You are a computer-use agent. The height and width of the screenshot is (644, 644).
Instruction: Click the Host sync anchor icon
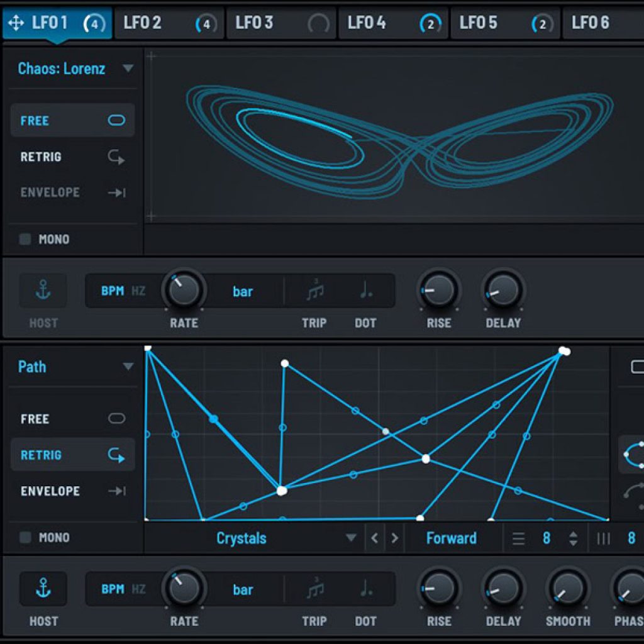pyautogui.click(x=42, y=290)
